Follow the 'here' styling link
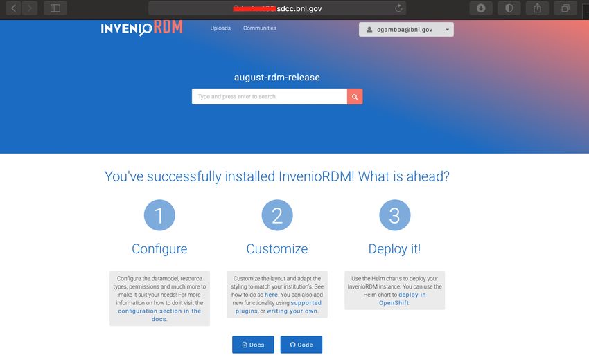Screen dimensions: 589x364 [x=271, y=295]
